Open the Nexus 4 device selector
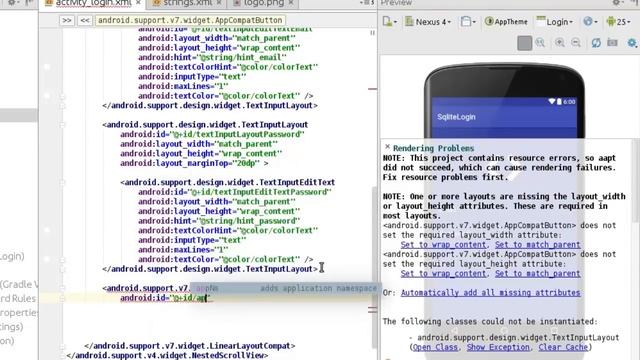The width and height of the screenshot is (640, 360). coord(428,22)
